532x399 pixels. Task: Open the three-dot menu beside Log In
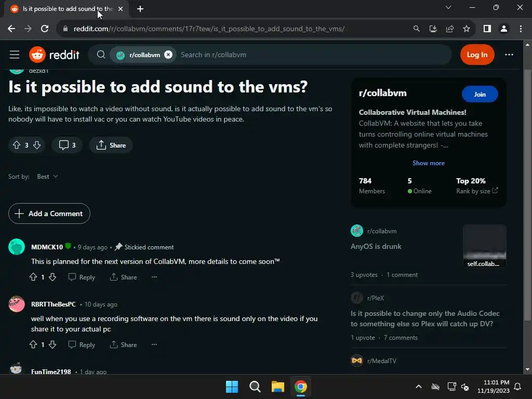point(509,55)
